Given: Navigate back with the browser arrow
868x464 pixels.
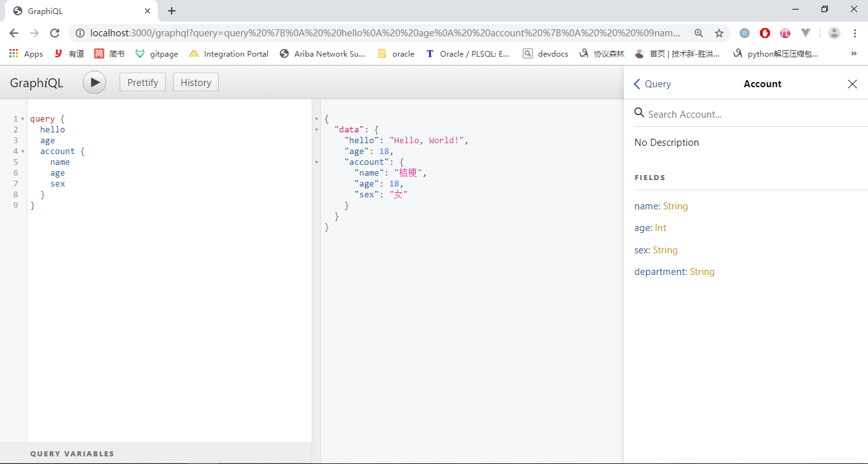Looking at the screenshot, I should (x=14, y=33).
